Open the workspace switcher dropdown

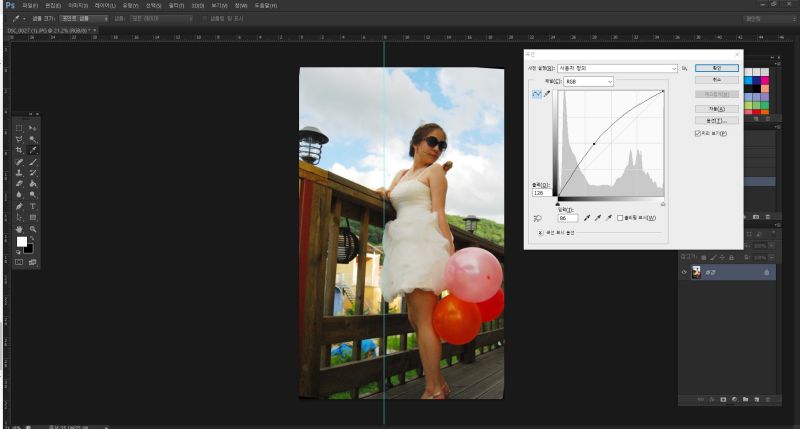(x=768, y=18)
